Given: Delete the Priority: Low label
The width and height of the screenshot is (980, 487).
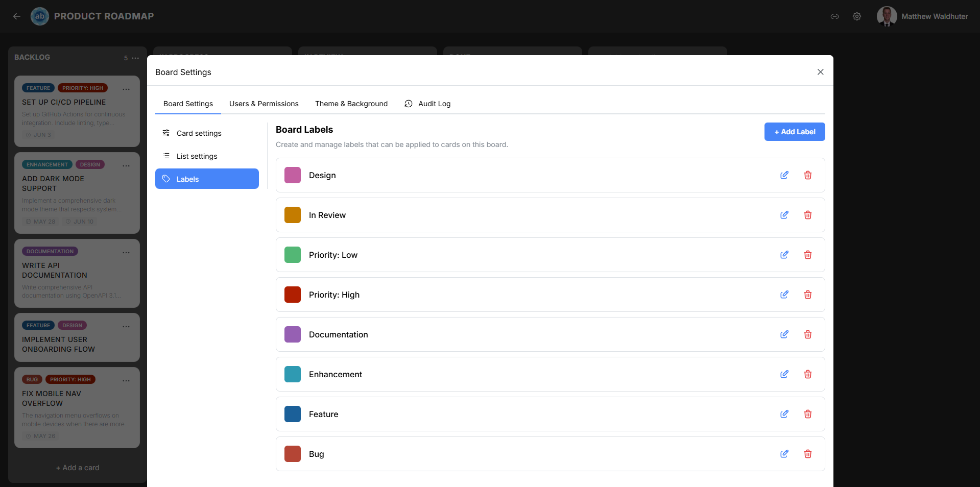Looking at the screenshot, I should coord(808,255).
